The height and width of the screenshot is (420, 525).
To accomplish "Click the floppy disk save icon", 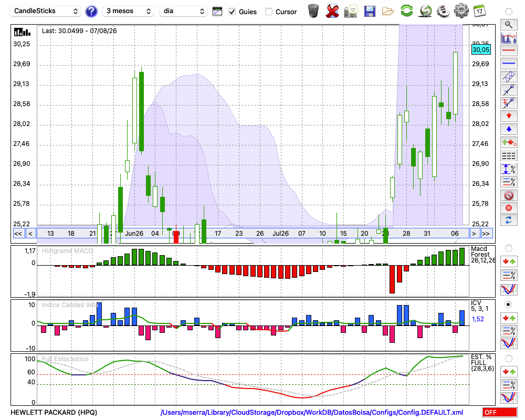I will (370, 12).
